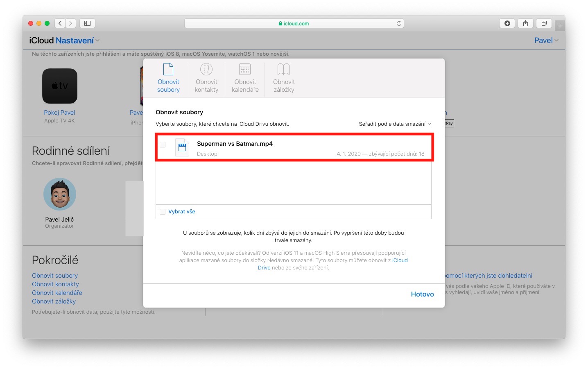Show all Safari tabs overview
588x369 pixels.
point(544,23)
